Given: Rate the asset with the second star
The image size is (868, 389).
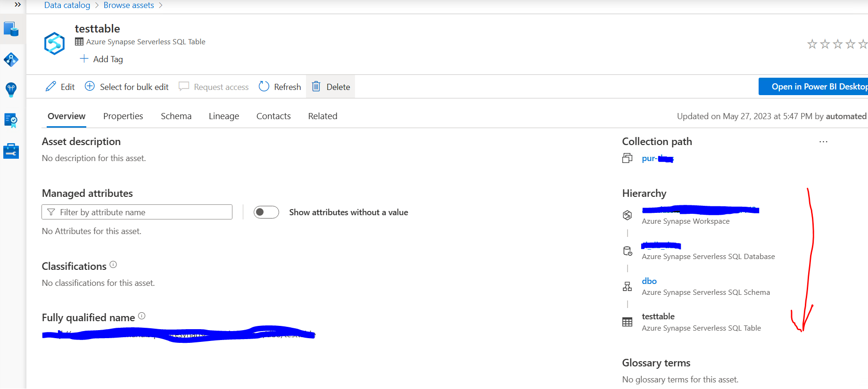Looking at the screenshot, I should pos(825,44).
